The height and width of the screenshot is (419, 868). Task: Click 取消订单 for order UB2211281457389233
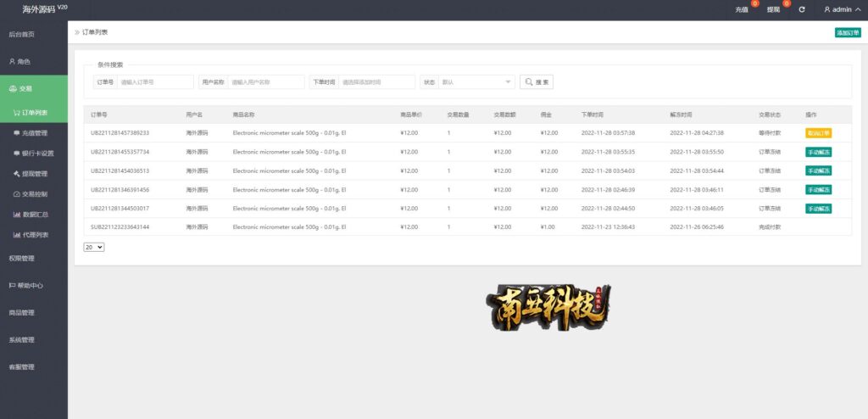[818, 133]
